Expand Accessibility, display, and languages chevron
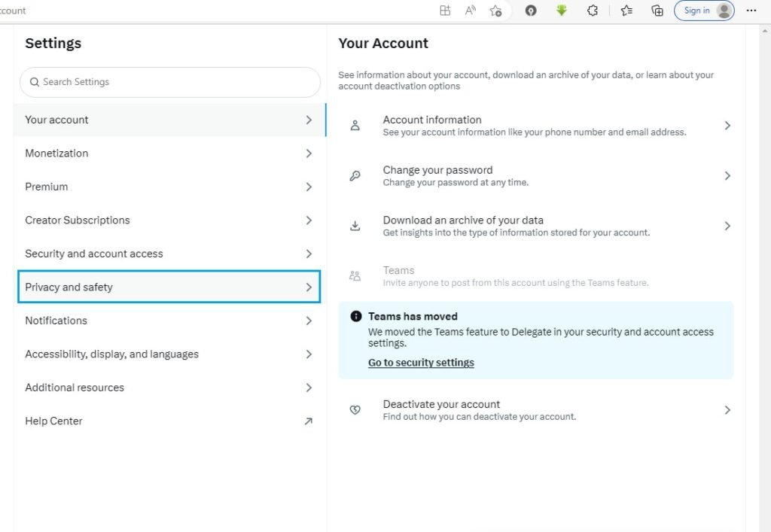Image resolution: width=771 pixels, height=532 pixels. (309, 354)
